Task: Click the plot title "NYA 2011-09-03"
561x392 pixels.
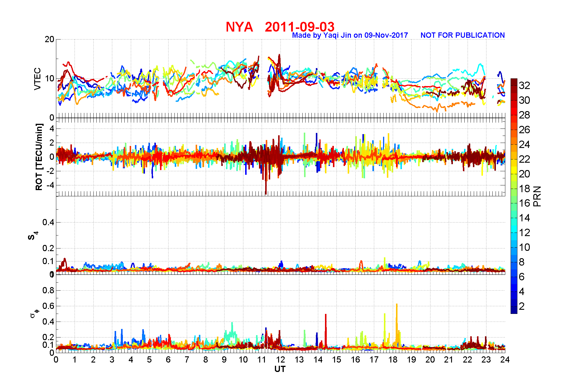Action: pos(280,27)
